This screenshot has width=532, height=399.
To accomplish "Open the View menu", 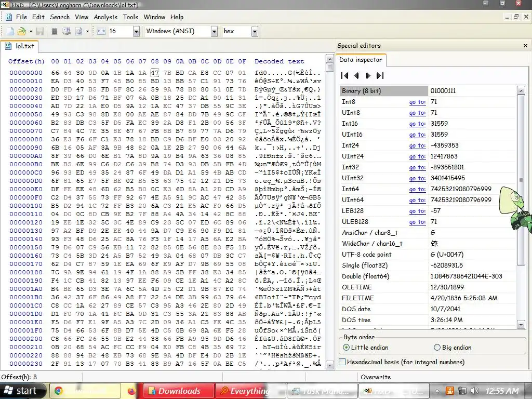I will pyautogui.click(x=82, y=17).
